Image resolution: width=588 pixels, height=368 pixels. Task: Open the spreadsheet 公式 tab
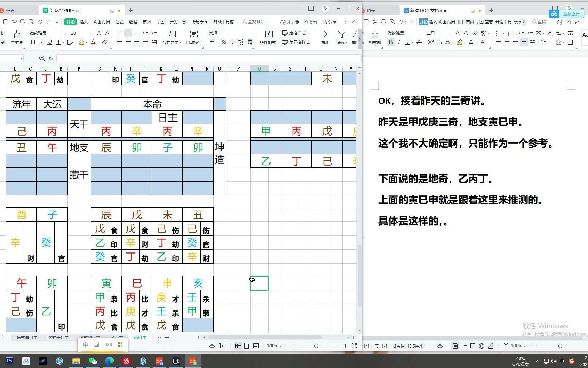(x=119, y=22)
